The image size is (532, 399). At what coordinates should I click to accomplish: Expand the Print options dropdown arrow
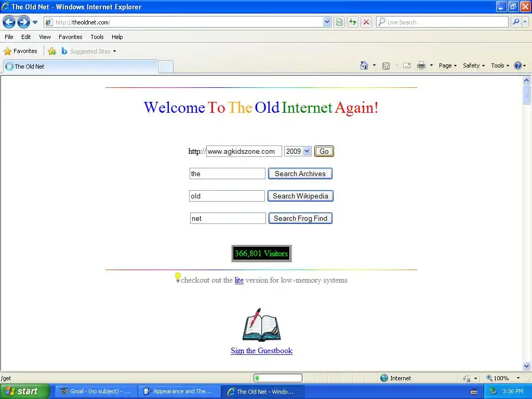pos(432,65)
